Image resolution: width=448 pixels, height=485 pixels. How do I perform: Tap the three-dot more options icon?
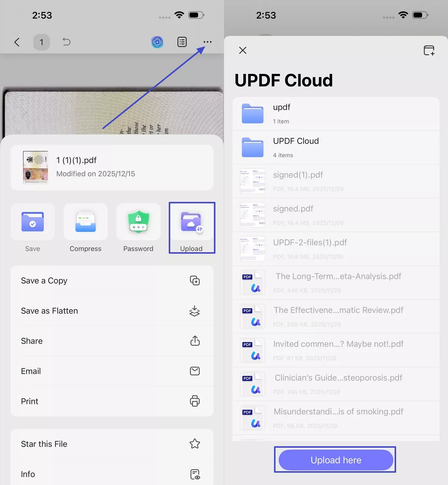(x=207, y=42)
